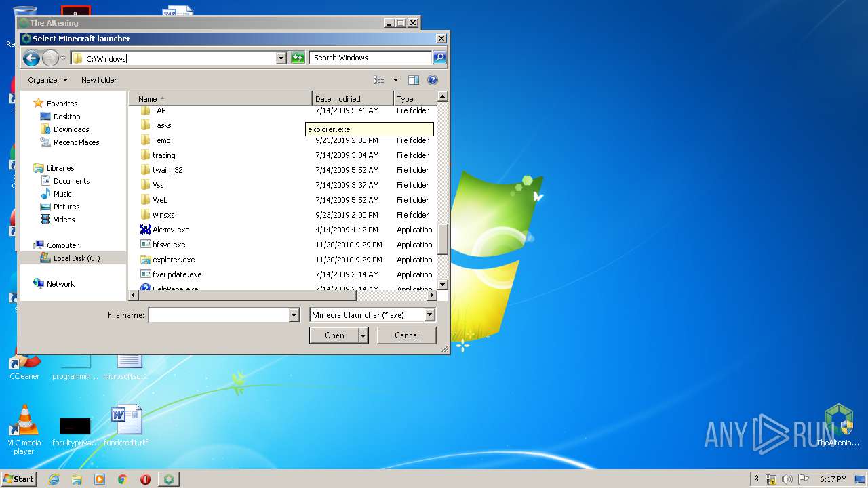Open Windows Explorer from taskbar
This screenshot has height=488, width=868.
tap(77, 479)
